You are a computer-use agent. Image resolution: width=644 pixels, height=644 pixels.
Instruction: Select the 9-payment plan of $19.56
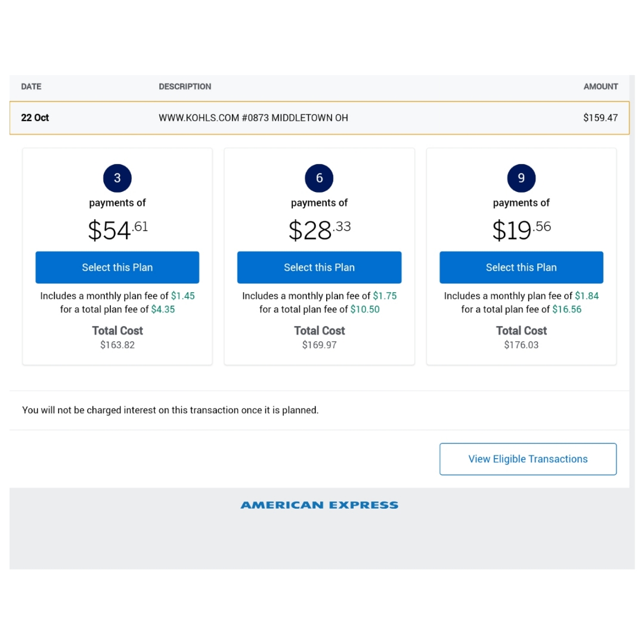(x=521, y=267)
